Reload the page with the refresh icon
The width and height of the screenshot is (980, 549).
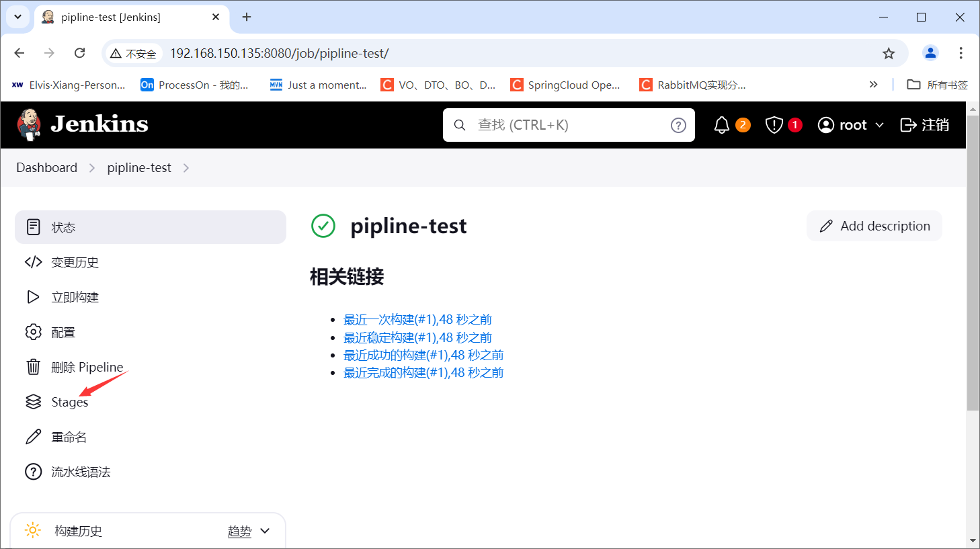click(x=79, y=53)
